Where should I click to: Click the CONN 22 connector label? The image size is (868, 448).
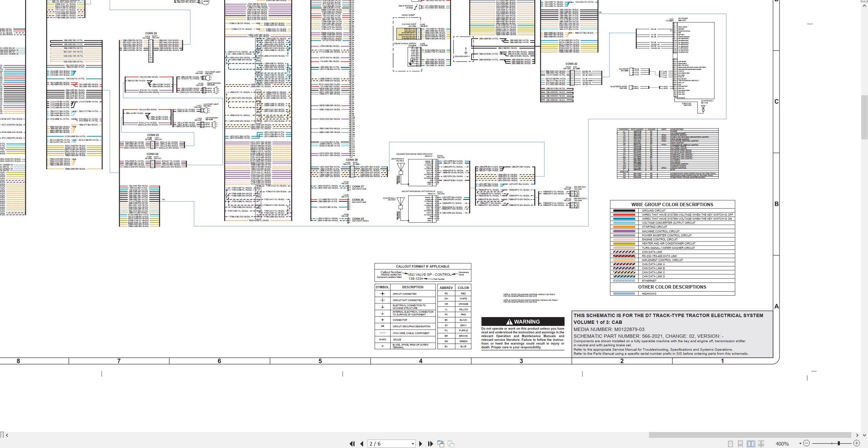point(151,34)
